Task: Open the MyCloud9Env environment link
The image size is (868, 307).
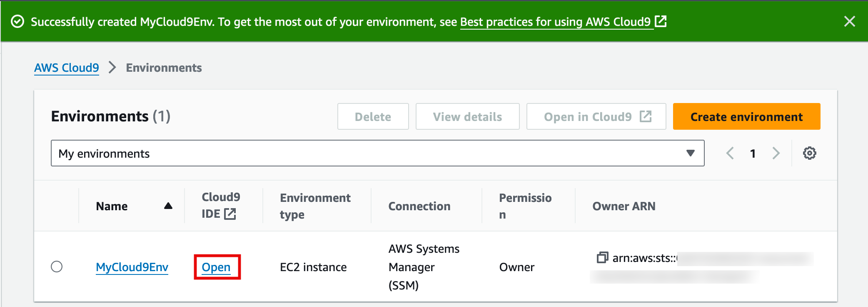Action: coord(132,267)
